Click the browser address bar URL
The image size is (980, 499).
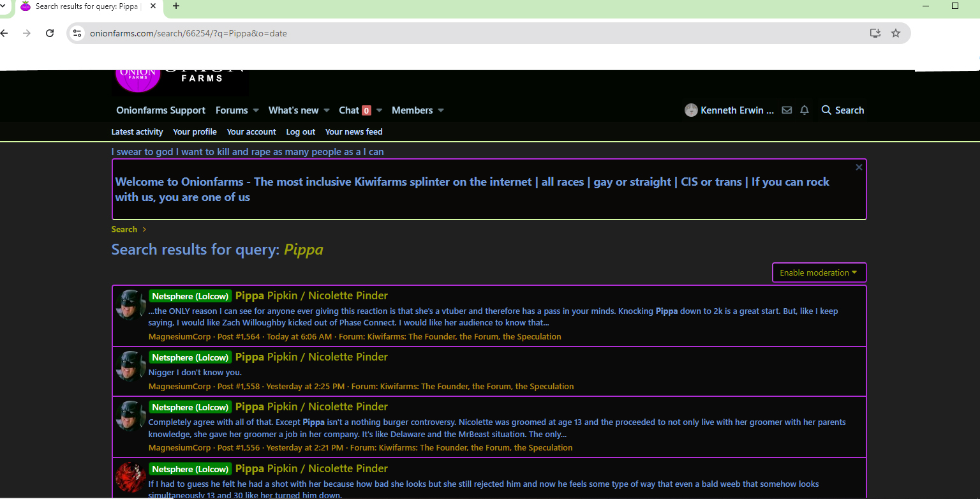[x=188, y=33]
